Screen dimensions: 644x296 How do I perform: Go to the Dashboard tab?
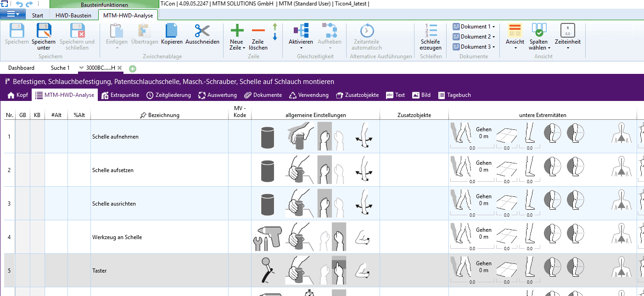(21, 68)
